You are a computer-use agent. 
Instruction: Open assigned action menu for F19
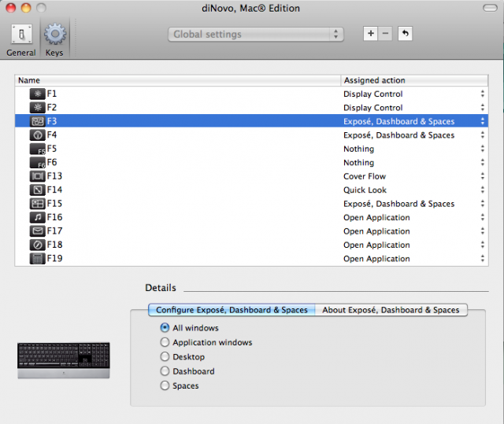[482, 258]
